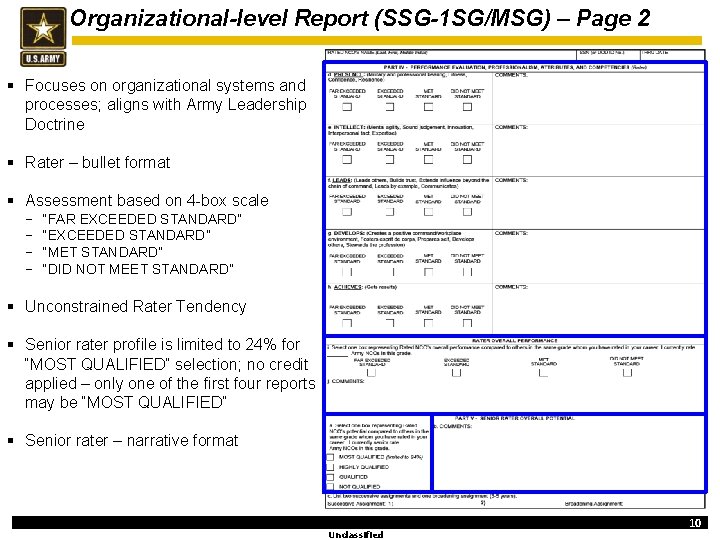Click the Broadening Assignment field on form

[594, 504]
